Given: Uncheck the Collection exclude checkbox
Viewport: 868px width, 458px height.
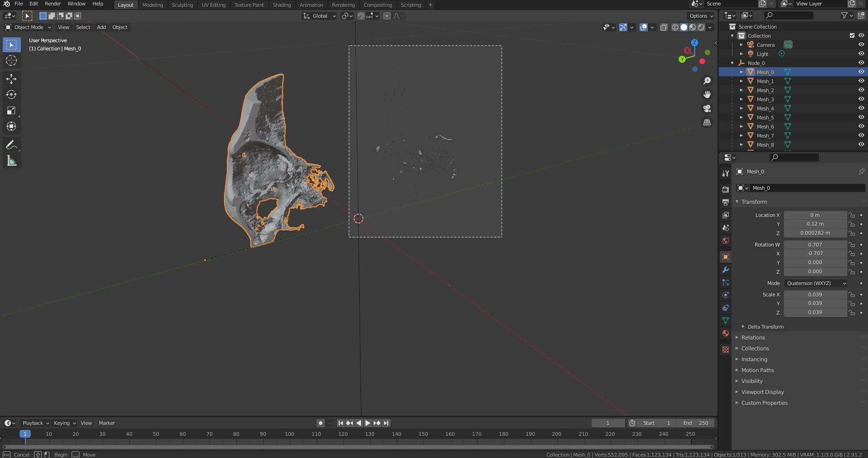Looking at the screenshot, I should [x=852, y=35].
